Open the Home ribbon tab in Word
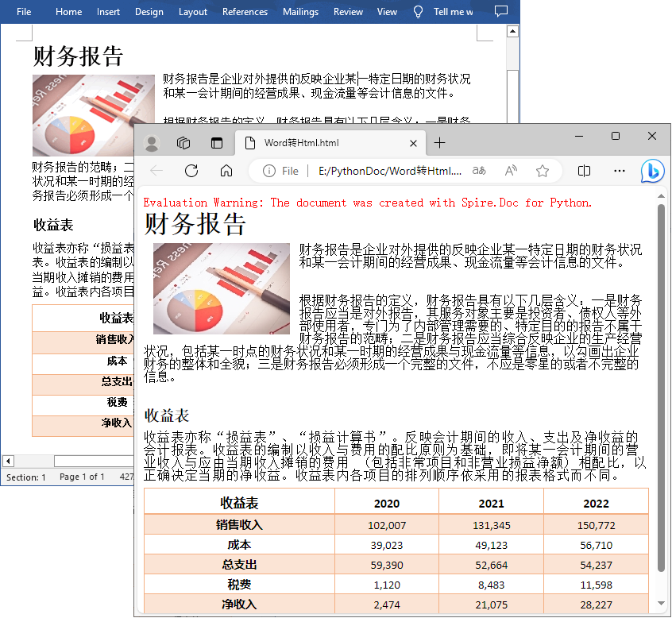672x618 pixels. 68,12
